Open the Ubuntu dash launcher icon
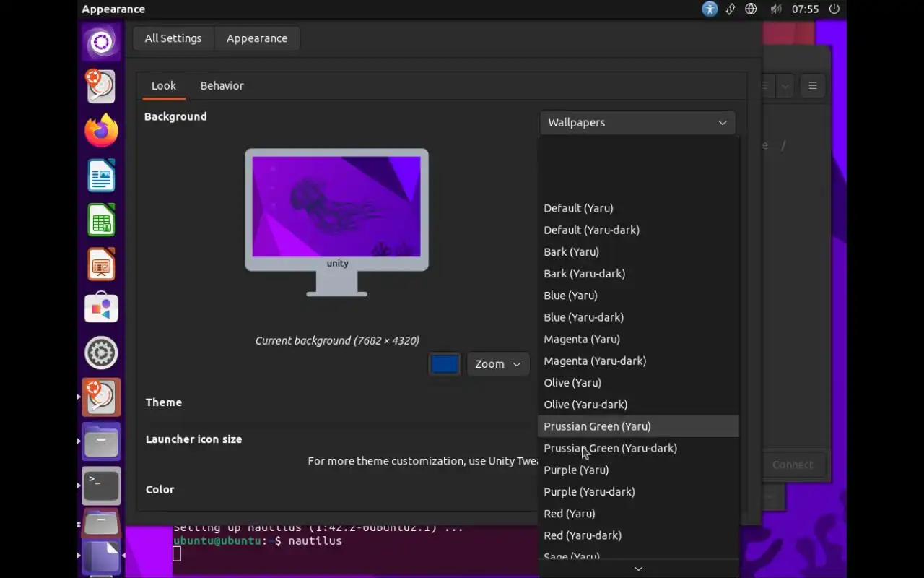The height and width of the screenshot is (578, 924). point(101,42)
